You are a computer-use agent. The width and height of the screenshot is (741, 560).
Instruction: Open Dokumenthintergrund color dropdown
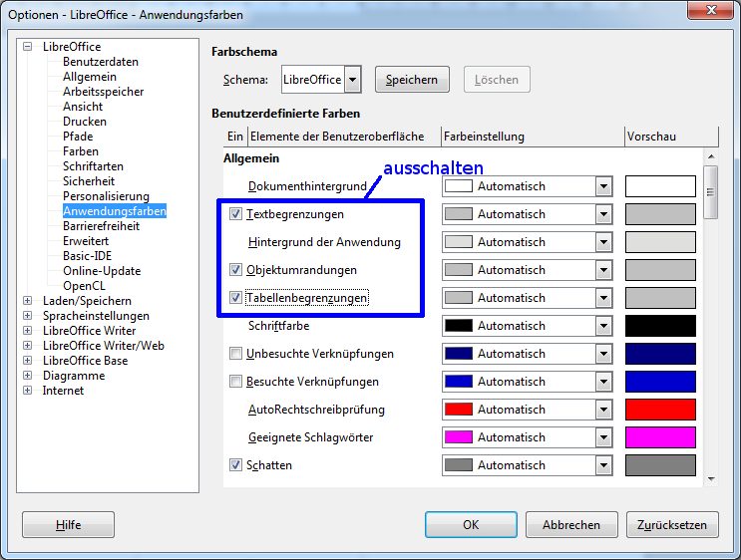coord(603,186)
